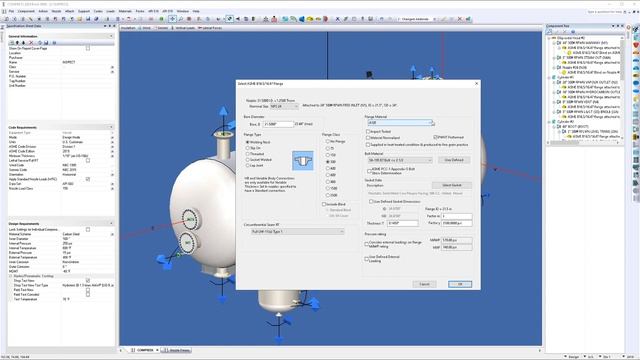Select Welding Neck flange type

(247, 142)
